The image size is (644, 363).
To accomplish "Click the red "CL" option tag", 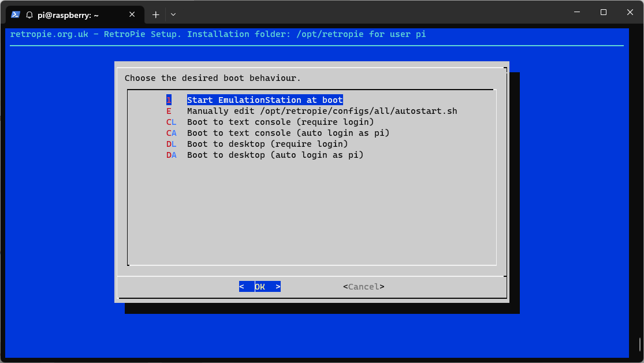I will tap(172, 122).
